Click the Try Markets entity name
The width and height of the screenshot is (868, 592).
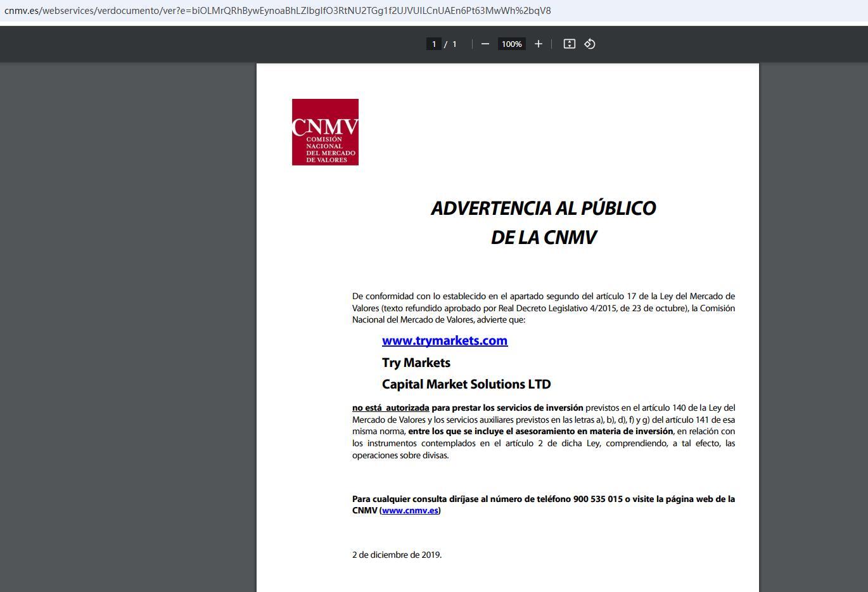(416, 363)
